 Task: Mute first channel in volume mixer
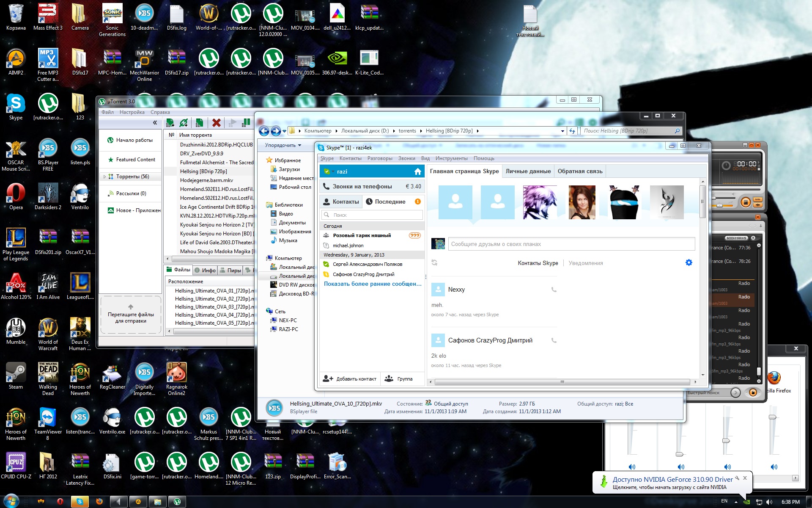(x=632, y=467)
